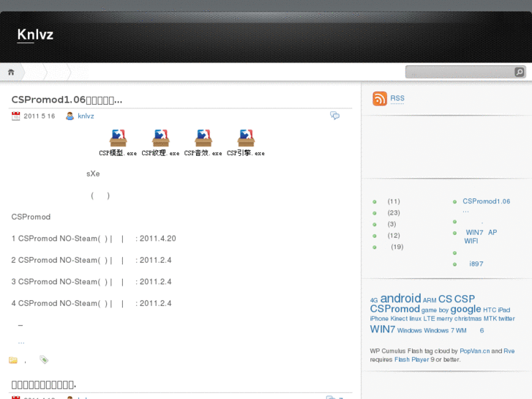Submit search with the magnifier icon
The width and height of the screenshot is (532, 399).
click(x=520, y=72)
